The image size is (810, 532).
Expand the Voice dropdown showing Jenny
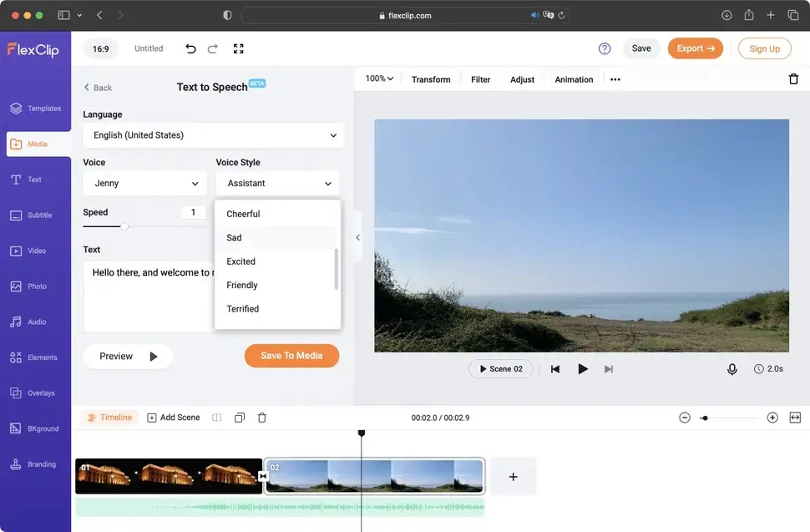click(x=144, y=184)
